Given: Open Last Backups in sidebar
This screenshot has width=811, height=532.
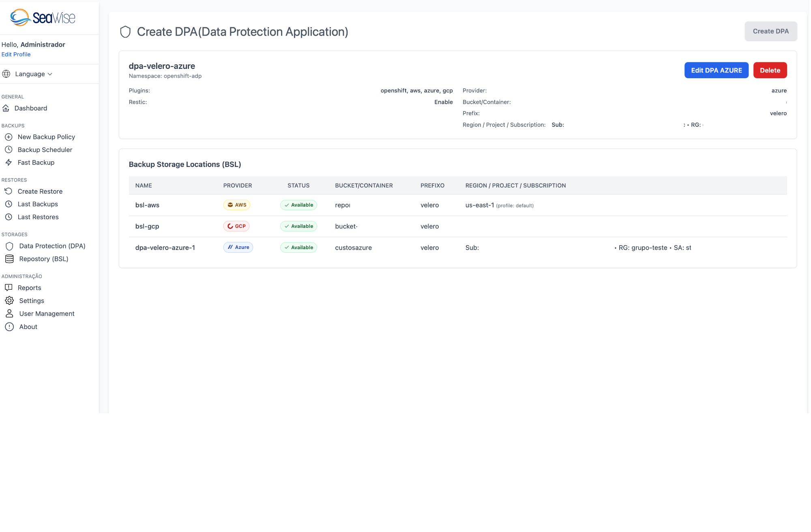Looking at the screenshot, I should click(x=38, y=204).
